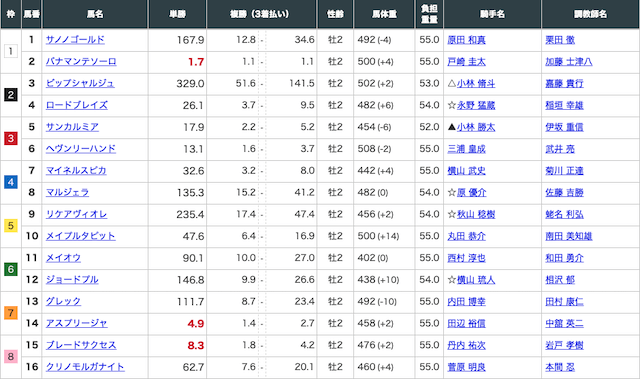Screen dimensions: 640x379
Task: Click the red frame number 3 badge
Action: click(x=11, y=138)
